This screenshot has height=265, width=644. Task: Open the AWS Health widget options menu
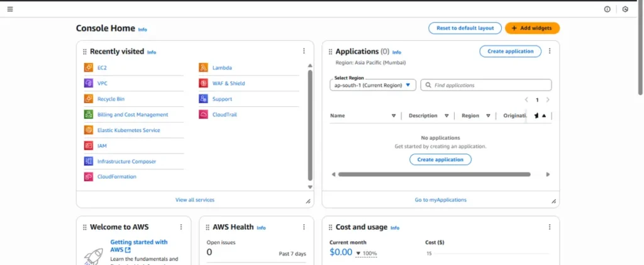[x=304, y=227]
